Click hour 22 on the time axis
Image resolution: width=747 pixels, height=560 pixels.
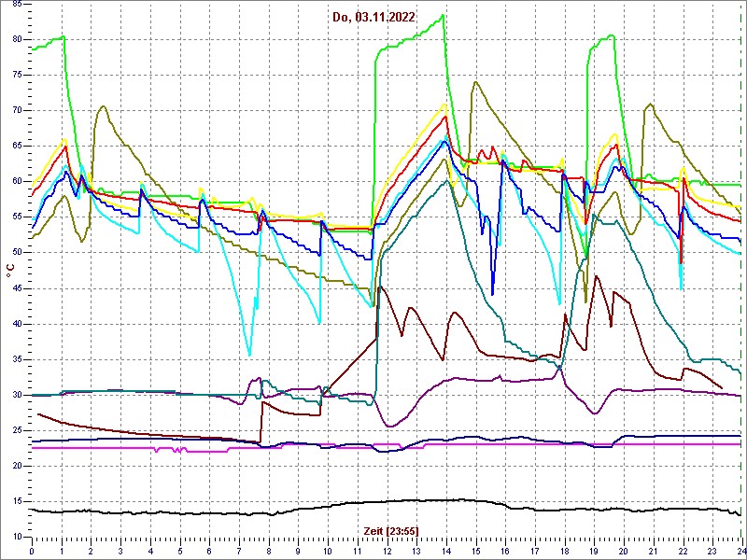(x=683, y=551)
